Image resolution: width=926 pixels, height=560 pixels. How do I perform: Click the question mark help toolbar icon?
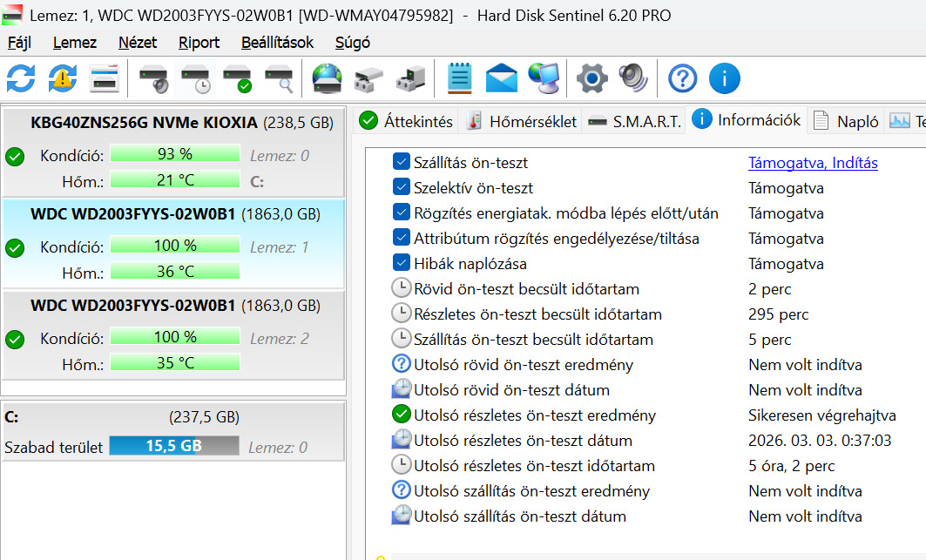coord(683,78)
